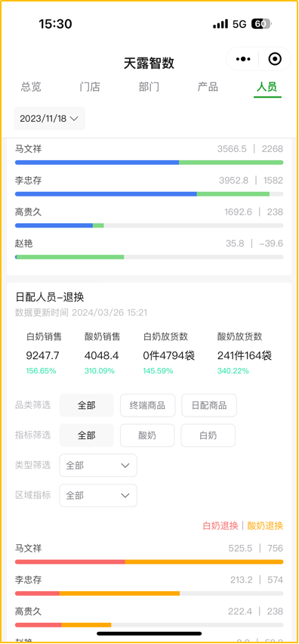299x644 pixels.
Task: Open the mini program more-options dots menu
Action: (x=243, y=59)
